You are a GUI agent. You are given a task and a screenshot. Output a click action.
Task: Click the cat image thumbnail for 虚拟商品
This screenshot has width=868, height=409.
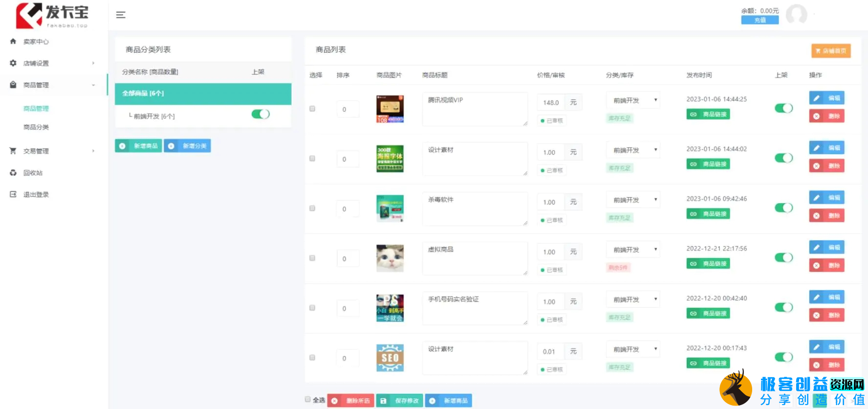pos(390,258)
